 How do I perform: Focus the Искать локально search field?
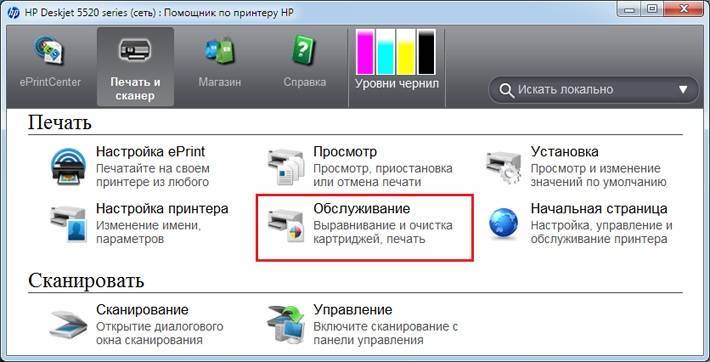[594, 90]
